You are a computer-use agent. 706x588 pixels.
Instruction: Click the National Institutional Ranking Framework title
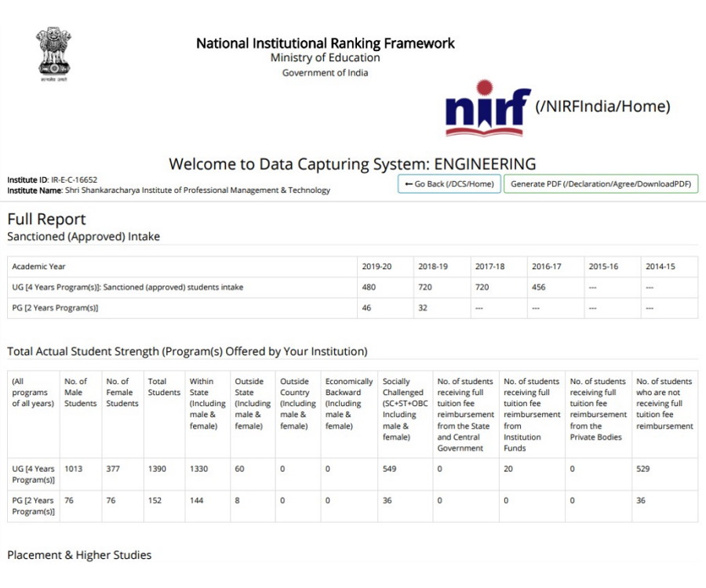coord(325,43)
